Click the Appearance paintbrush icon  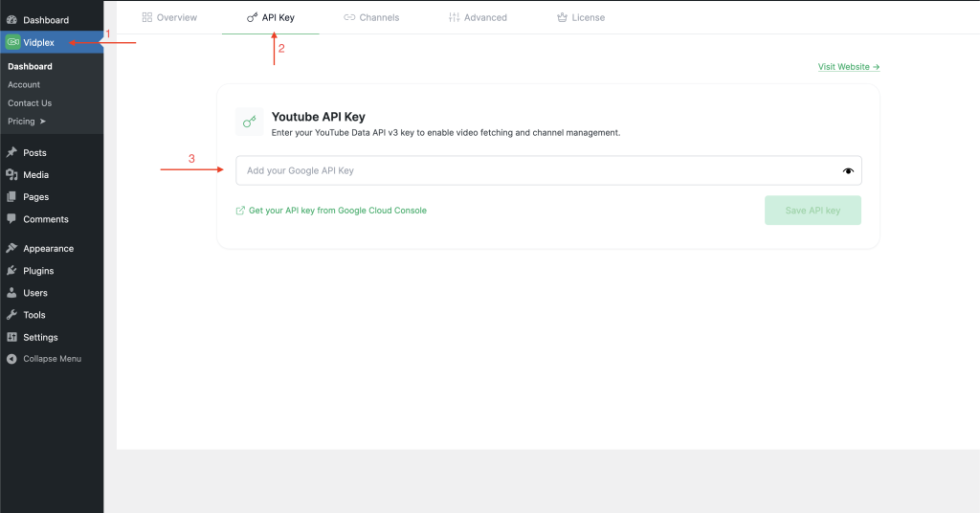[x=11, y=249]
